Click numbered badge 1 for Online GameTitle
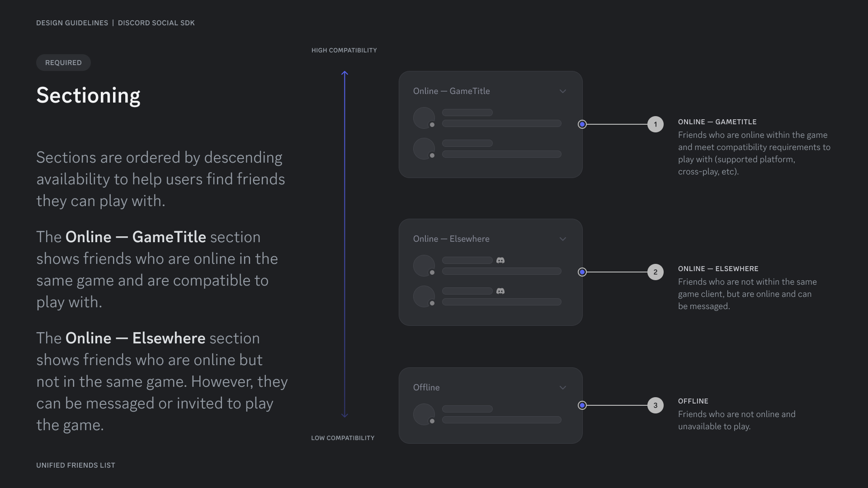The image size is (868, 488). (x=655, y=124)
